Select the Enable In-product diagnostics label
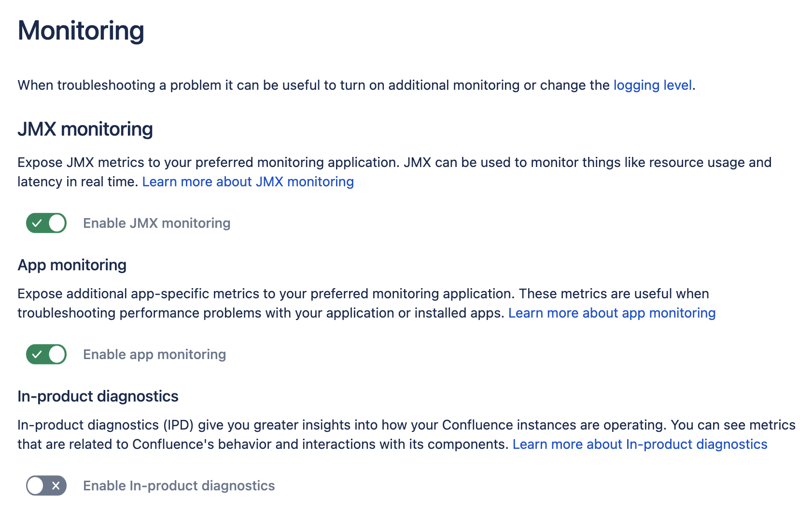This screenshot has width=812, height=528. [x=179, y=486]
